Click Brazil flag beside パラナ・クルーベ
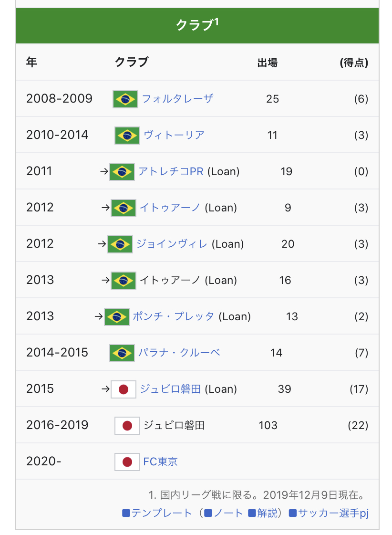The width and height of the screenshot is (392, 535). point(122,353)
